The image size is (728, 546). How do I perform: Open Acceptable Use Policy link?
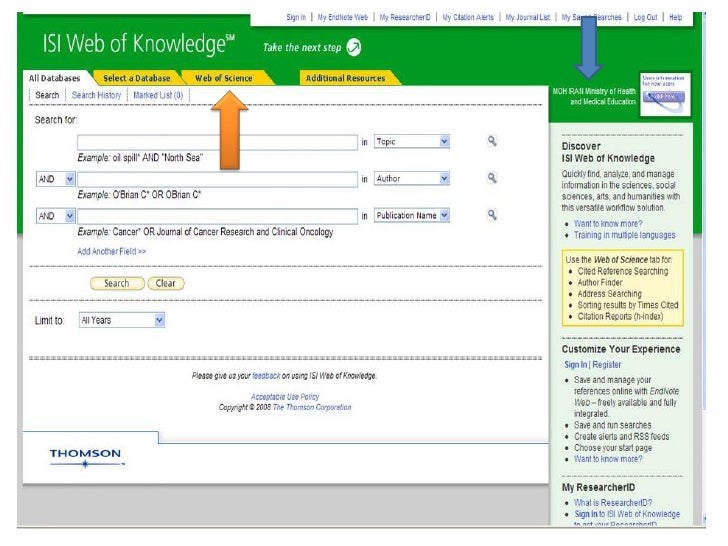[x=285, y=396]
